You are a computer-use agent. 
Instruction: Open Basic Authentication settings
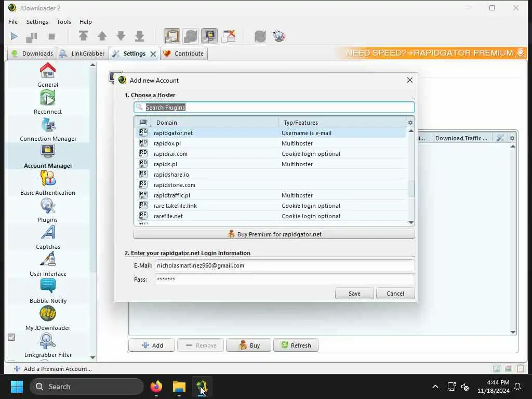point(48,183)
